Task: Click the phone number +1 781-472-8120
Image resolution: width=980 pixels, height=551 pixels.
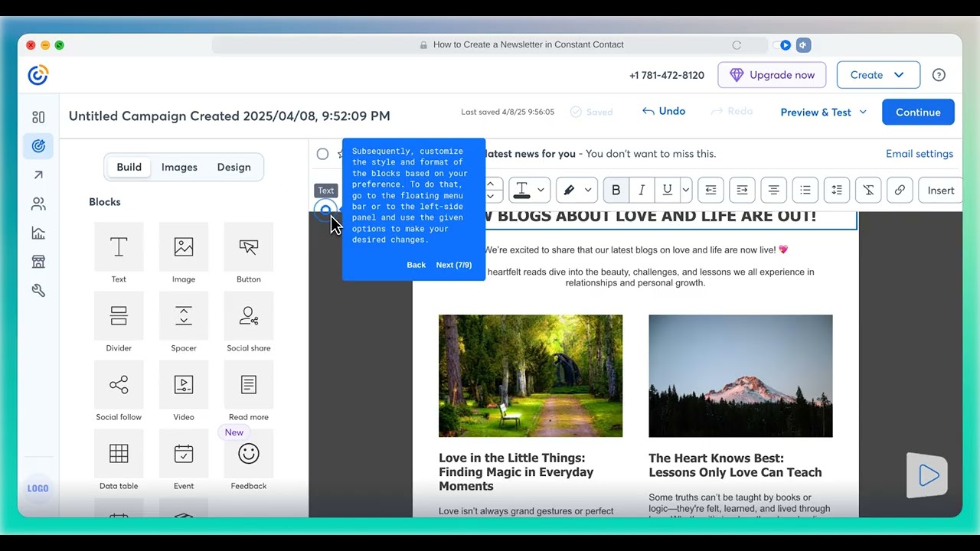Action: point(667,75)
